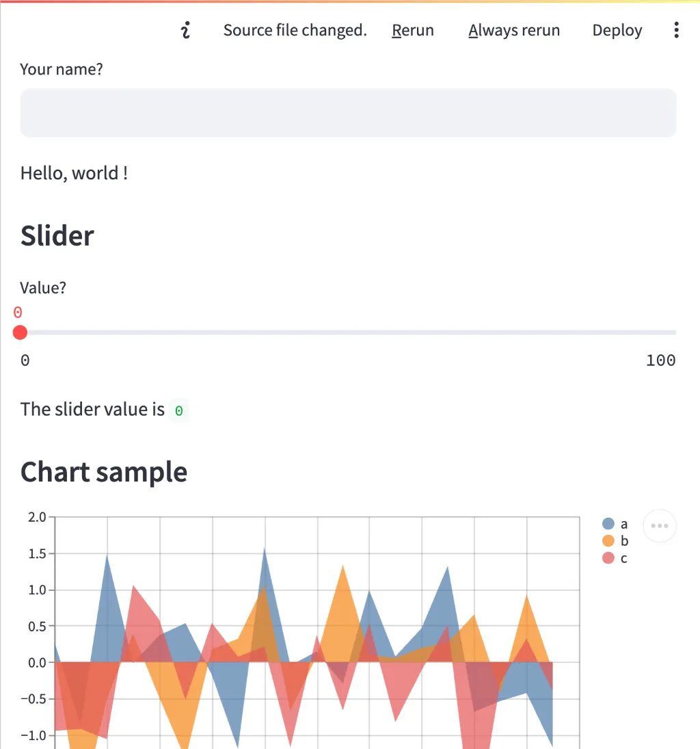Focus the Your name text field
Image resolution: width=700 pixels, height=749 pixels.
click(x=348, y=113)
